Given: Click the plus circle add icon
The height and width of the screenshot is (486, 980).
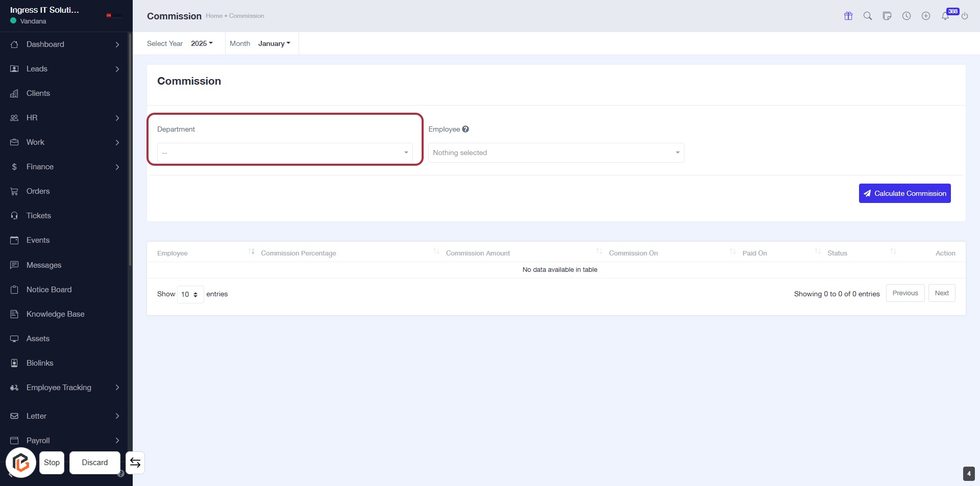Looking at the screenshot, I should (925, 16).
